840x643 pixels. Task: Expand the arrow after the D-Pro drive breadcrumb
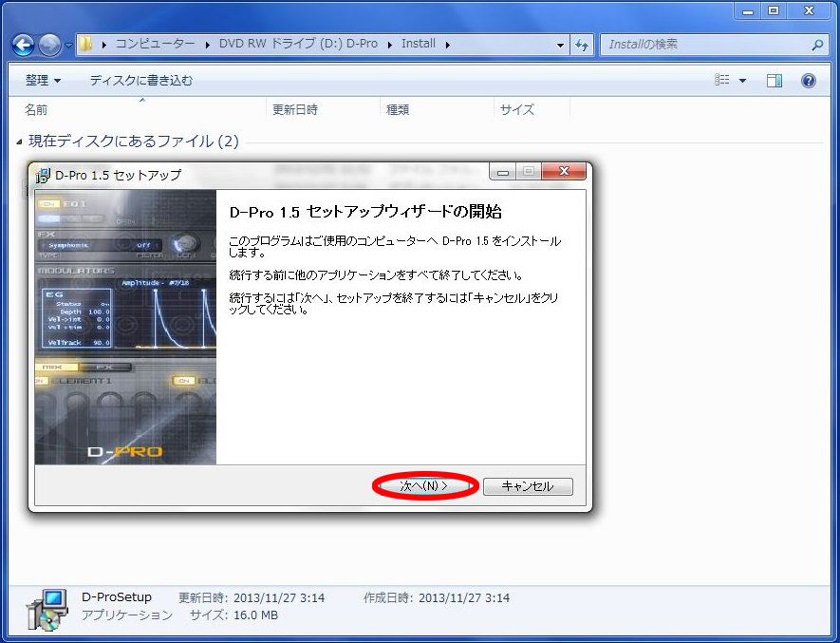tap(390, 45)
